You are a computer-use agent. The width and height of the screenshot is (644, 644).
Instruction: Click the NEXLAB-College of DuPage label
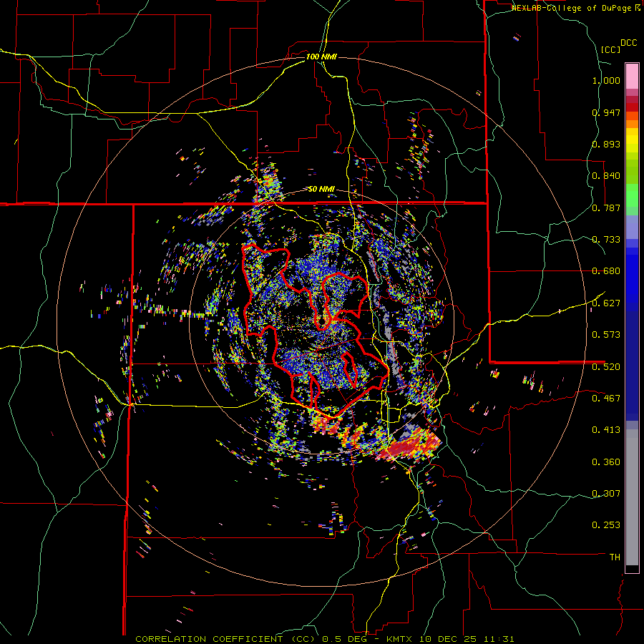(572, 8)
